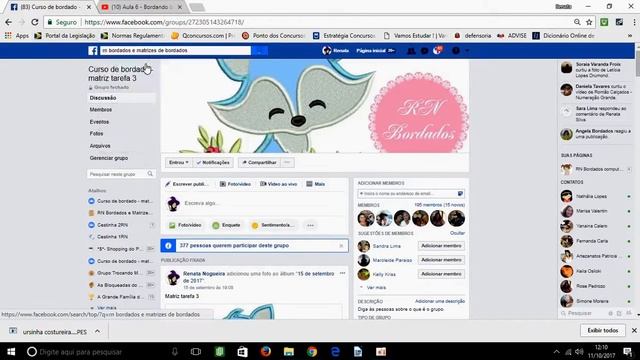The height and width of the screenshot is (360, 640).
Task: Open the Apps bookmarks shortcut
Action: coord(17,36)
